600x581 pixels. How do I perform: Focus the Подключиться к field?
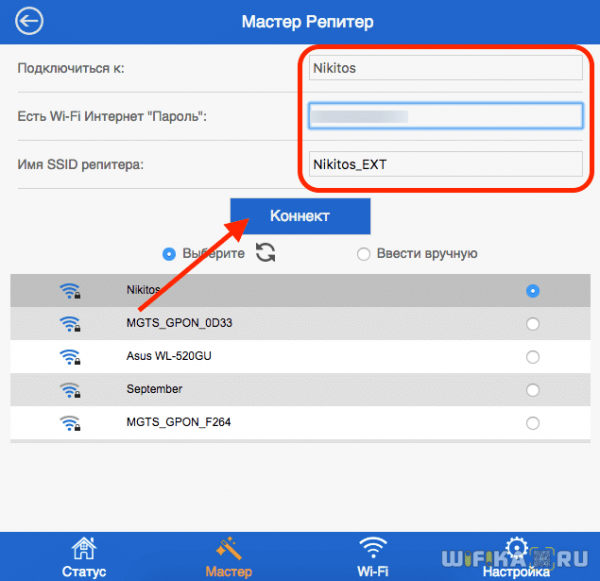446,68
